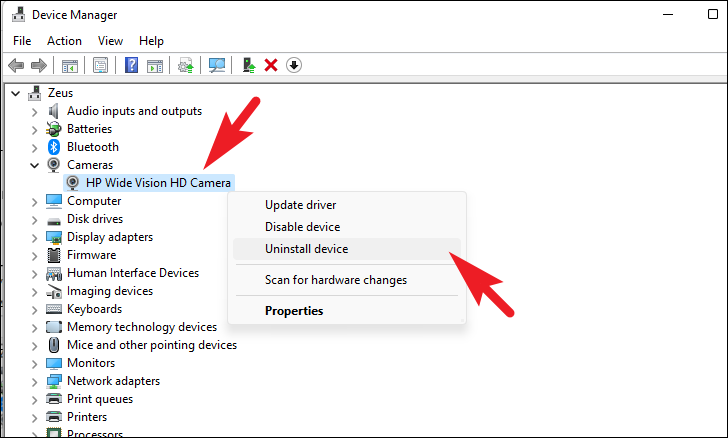Viewport: 728px width, 438px height.
Task: Open the View menu
Action: tap(111, 41)
